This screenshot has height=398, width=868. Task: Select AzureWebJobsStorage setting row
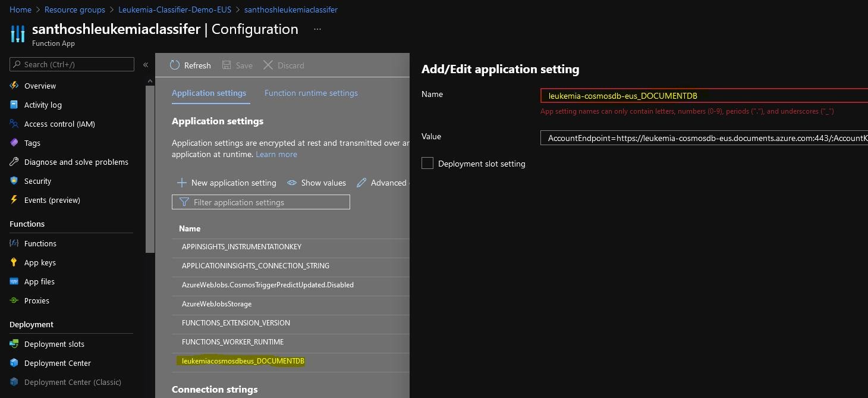291,304
